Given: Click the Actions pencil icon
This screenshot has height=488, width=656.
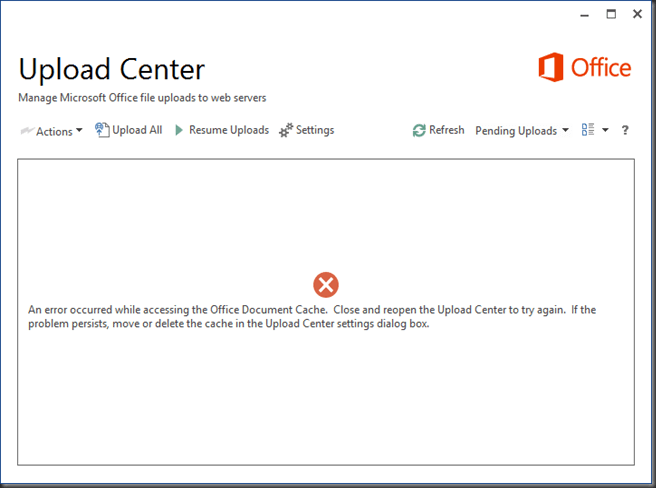Looking at the screenshot, I should (x=26, y=131).
